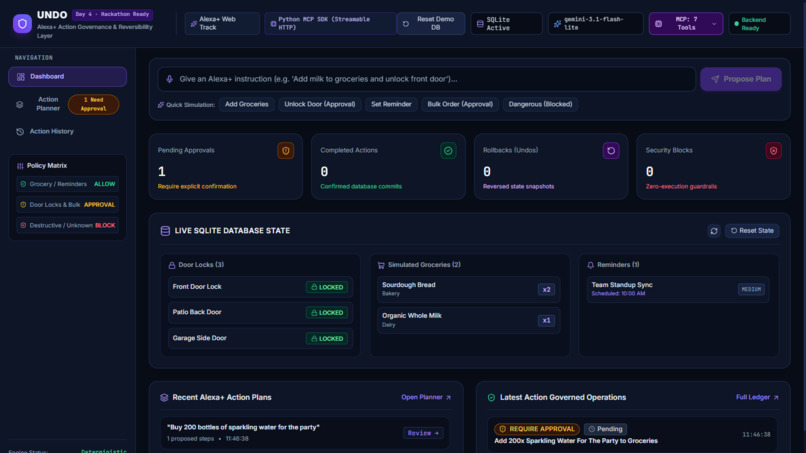Click the Reminders bell icon
Image resolution: width=806 pixels, height=453 pixels.
(591, 265)
